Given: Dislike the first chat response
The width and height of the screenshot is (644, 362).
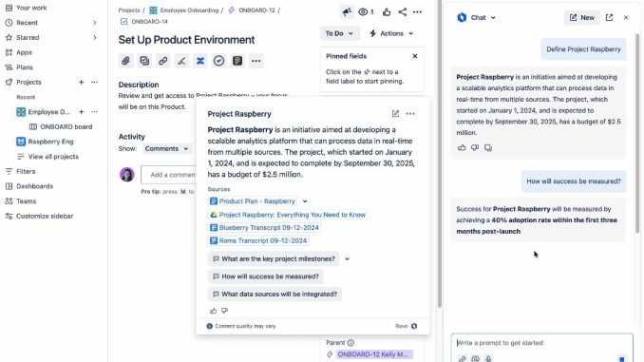Looking at the screenshot, I should (475, 147).
